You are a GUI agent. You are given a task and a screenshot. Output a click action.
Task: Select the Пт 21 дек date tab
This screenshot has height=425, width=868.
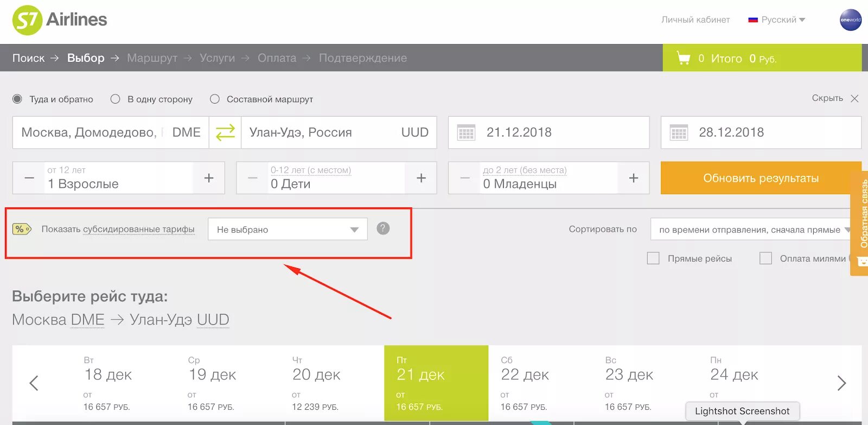(x=436, y=383)
